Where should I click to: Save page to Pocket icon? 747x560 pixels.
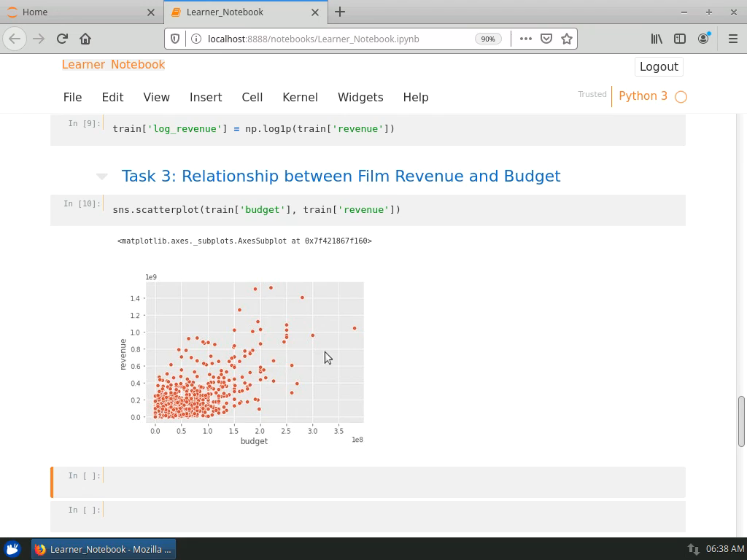pyautogui.click(x=546, y=39)
